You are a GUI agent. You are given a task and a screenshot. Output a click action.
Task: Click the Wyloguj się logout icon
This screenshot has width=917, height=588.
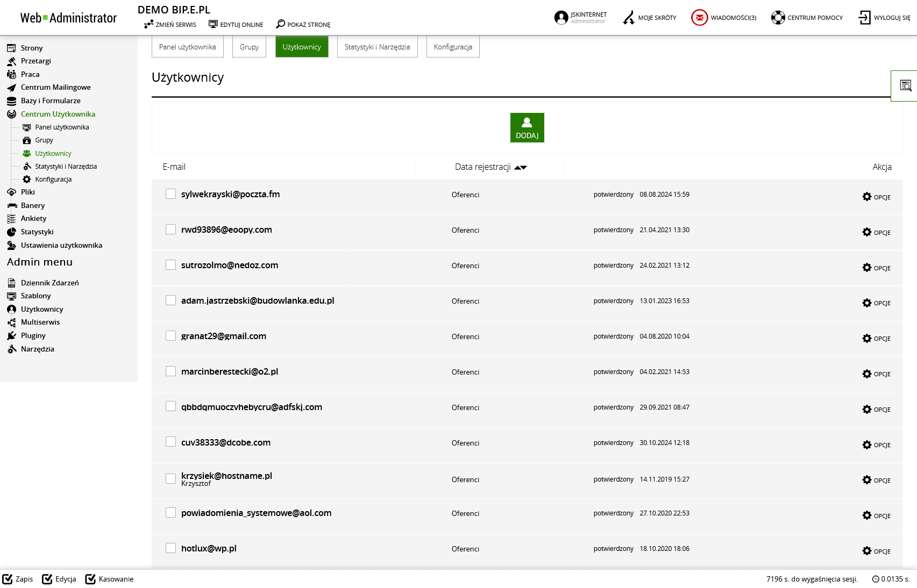[864, 18]
